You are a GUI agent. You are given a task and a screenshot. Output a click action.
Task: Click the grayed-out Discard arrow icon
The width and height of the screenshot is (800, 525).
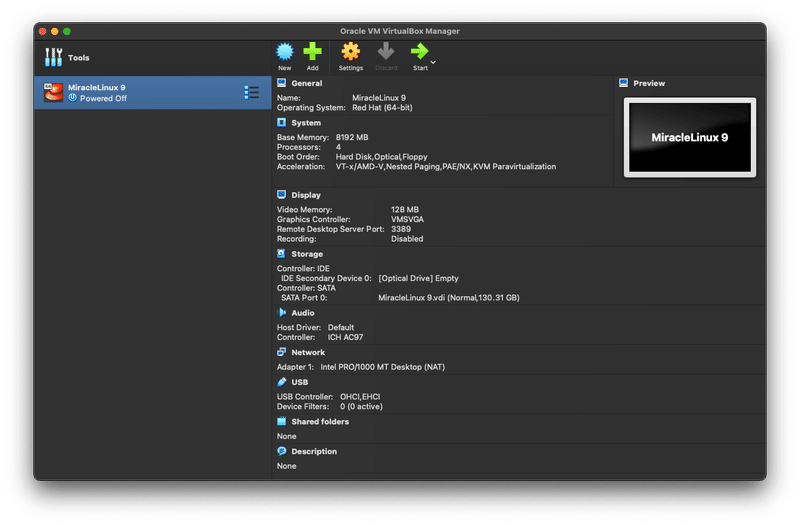coord(386,52)
